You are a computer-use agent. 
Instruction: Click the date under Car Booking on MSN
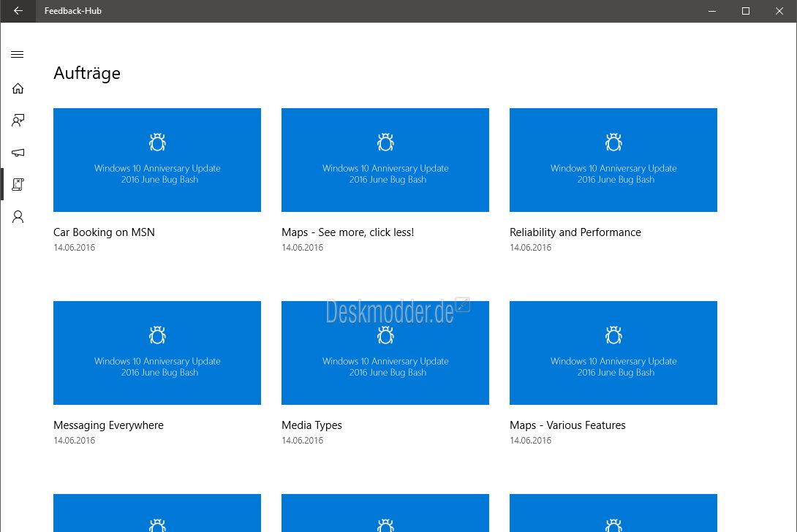74,248
